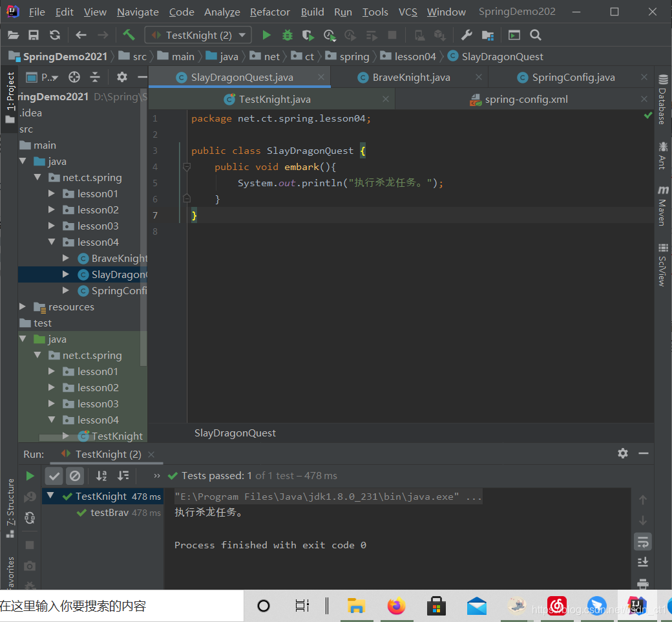Open Microsoft Store from taskbar
Screen dimensions: 672x622
436,606
